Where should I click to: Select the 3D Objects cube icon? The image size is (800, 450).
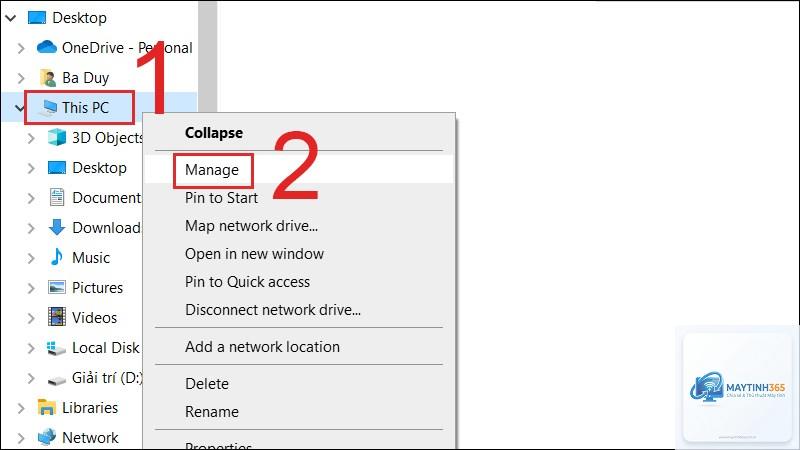pyautogui.click(x=57, y=137)
